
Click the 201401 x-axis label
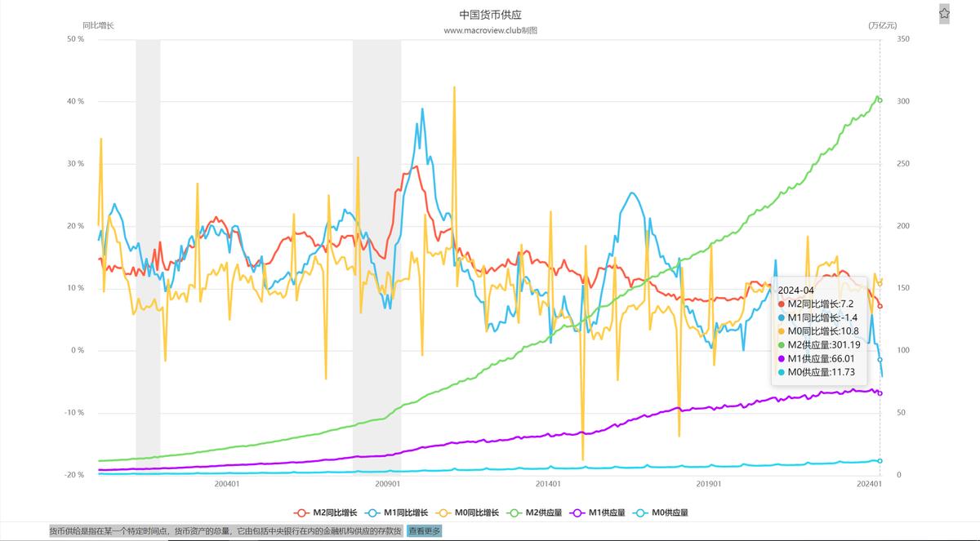click(x=548, y=484)
